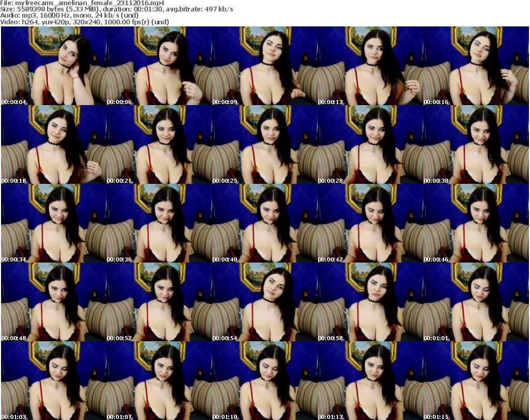
Task: Select the frame at 00:00:09
Action: pos(265,66)
